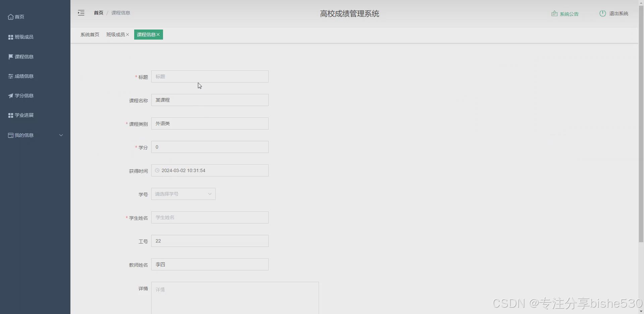This screenshot has width=644, height=314.
Task: Switch to the 班级成员 tab
Action: coord(115,35)
